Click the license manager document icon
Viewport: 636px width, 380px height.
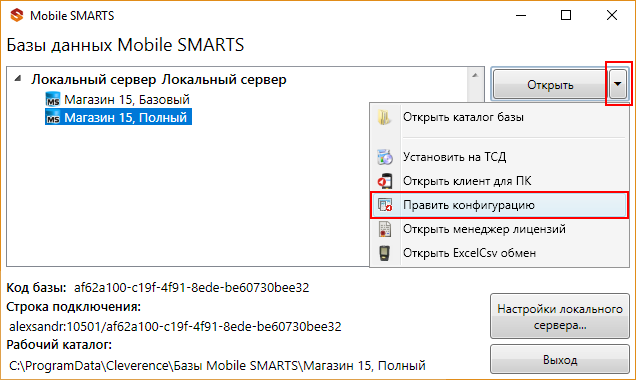[x=385, y=229]
